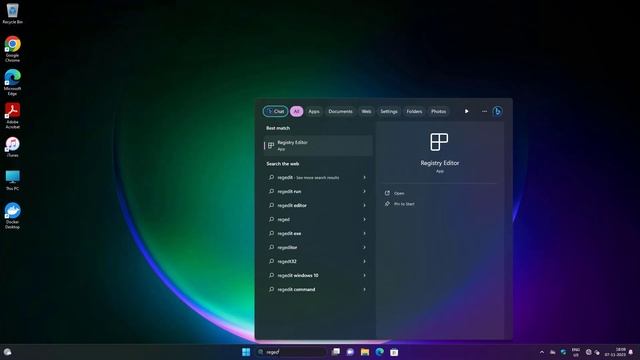Expand the 'reged' suggestion arrow

click(x=364, y=220)
